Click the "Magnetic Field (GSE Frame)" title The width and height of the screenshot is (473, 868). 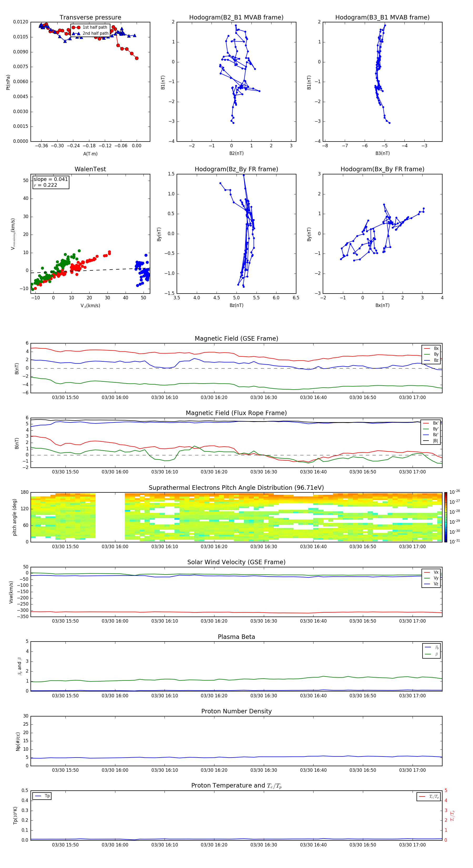[x=236, y=339]
